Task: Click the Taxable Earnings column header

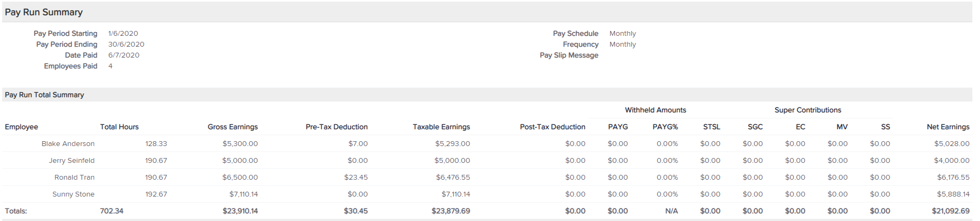Action: pos(441,127)
